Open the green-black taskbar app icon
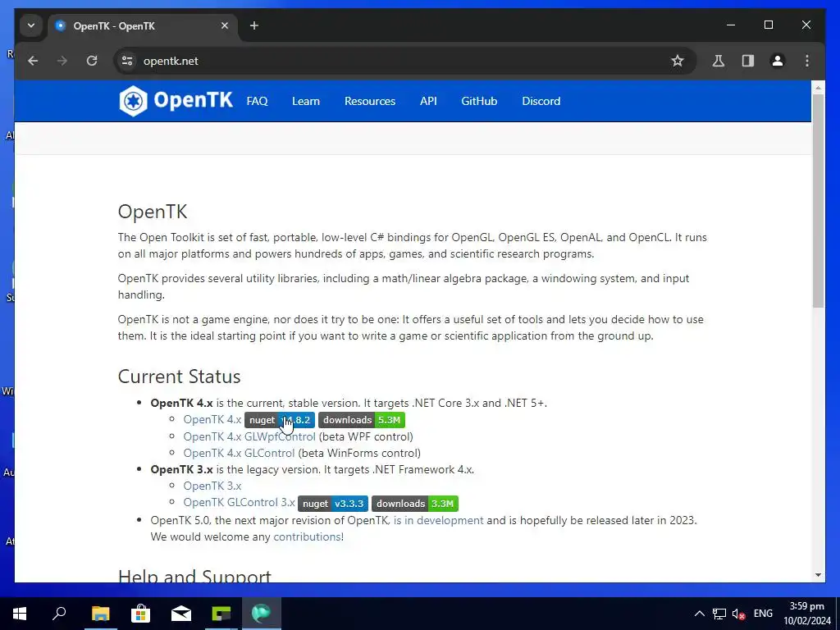 [x=221, y=614]
